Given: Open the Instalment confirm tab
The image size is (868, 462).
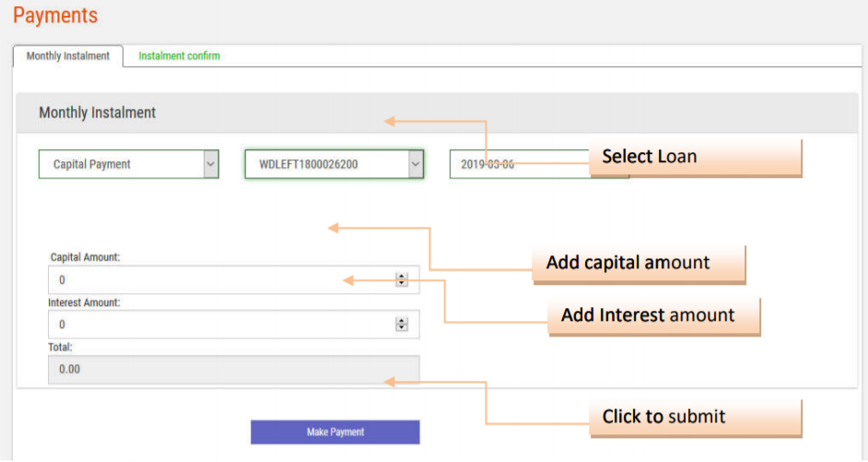Looking at the screenshot, I should 179,56.
